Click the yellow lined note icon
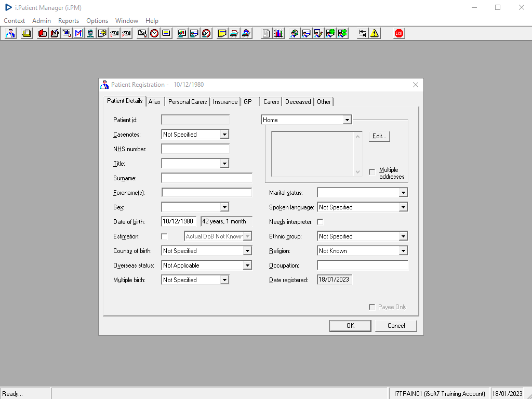The height and width of the screenshot is (399, 532). (222, 33)
